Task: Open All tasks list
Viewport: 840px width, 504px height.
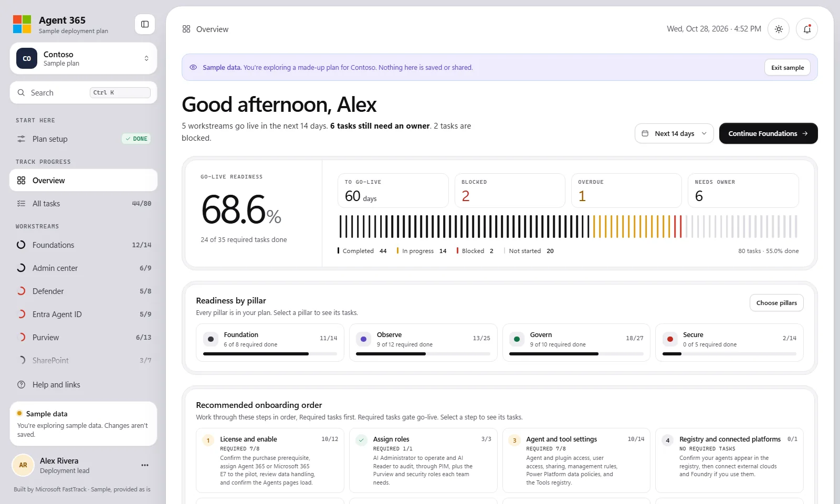Action: [83, 203]
